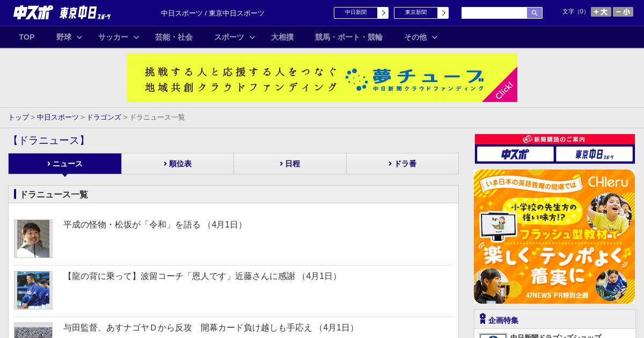Image resolution: width=644 pixels, height=338 pixels.
Task: Open the 野球 navigation menu
Action: (x=64, y=37)
